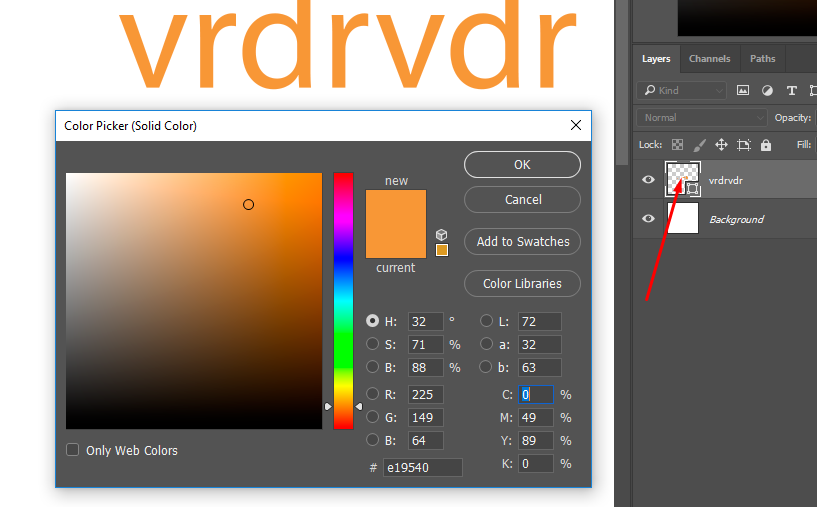Lock image pixels brush icon
817x507 pixels.
[700, 145]
